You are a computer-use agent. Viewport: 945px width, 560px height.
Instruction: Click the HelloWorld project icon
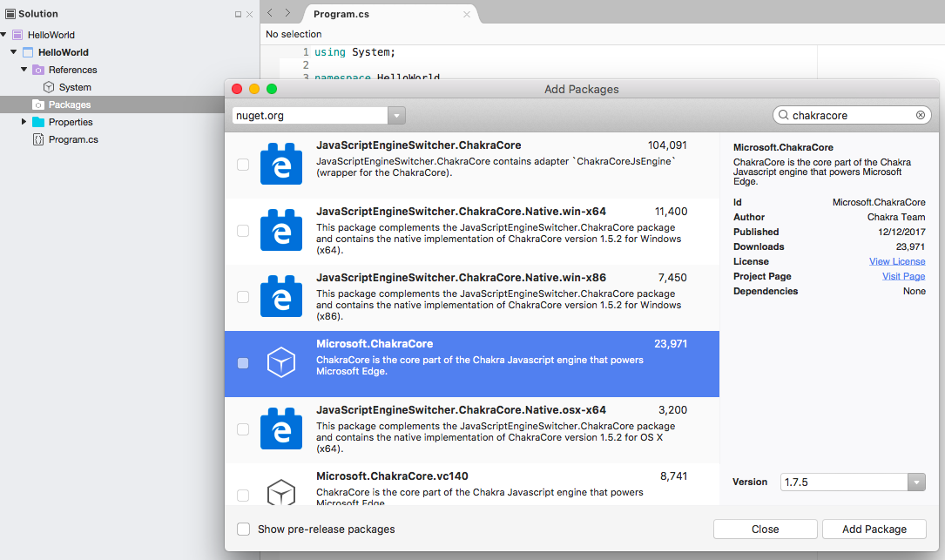coord(28,52)
